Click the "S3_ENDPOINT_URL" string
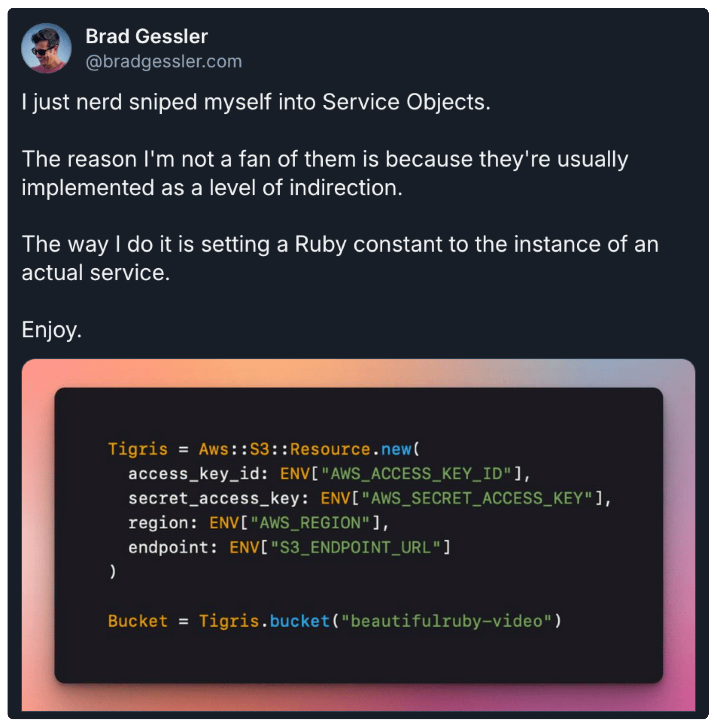717x728 pixels. pyautogui.click(x=355, y=547)
